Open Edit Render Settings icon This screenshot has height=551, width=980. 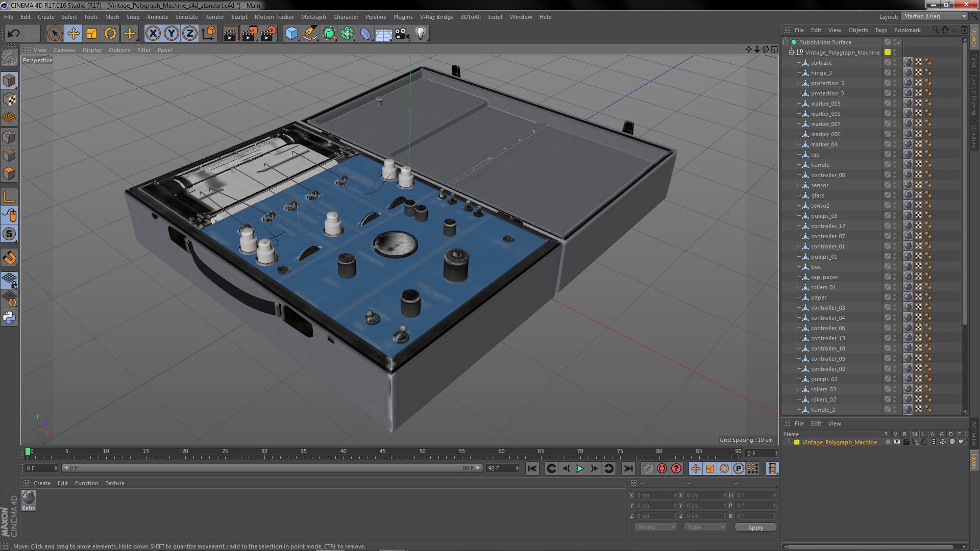tap(268, 34)
